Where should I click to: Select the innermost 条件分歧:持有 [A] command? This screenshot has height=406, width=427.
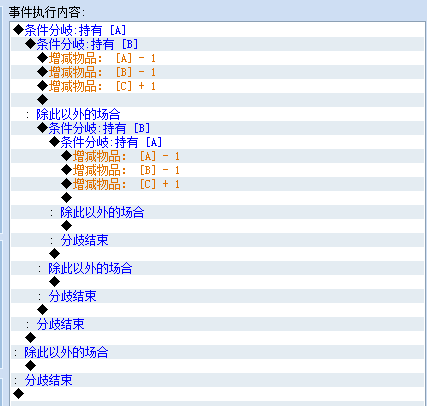[x=217, y=142]
